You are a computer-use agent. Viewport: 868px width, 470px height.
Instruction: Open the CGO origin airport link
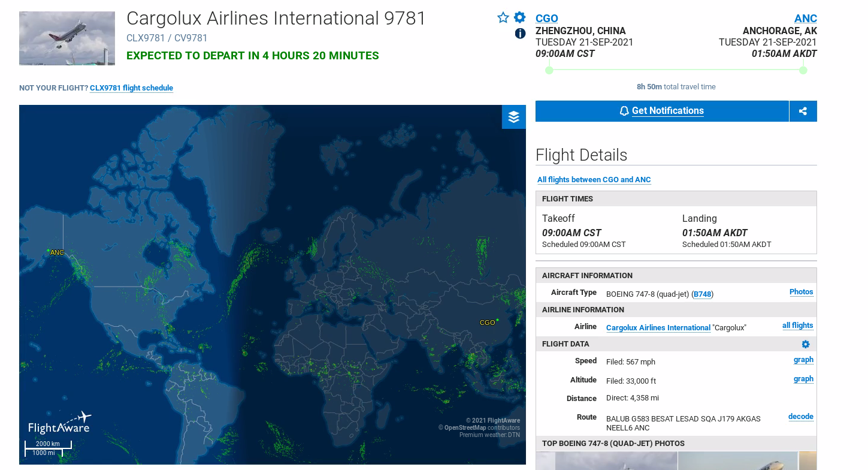click(x=546, y=19)
